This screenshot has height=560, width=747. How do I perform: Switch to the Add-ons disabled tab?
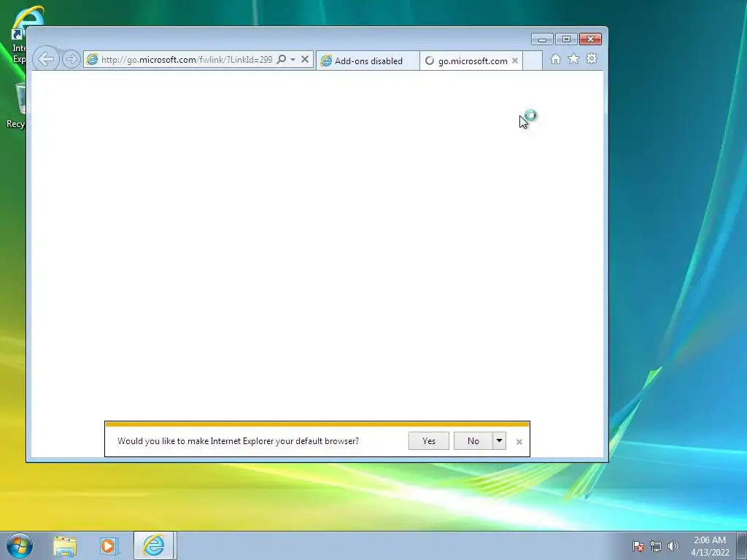[368, 61]
